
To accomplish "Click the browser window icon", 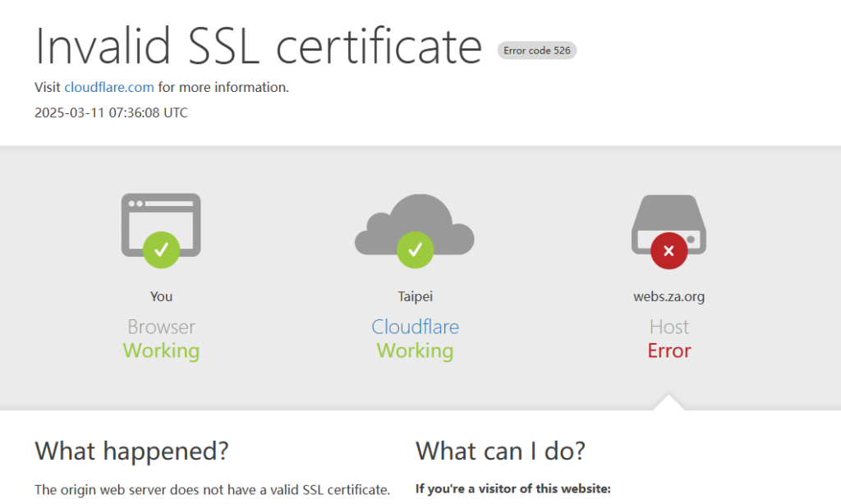I will click(x=161, y=215).
